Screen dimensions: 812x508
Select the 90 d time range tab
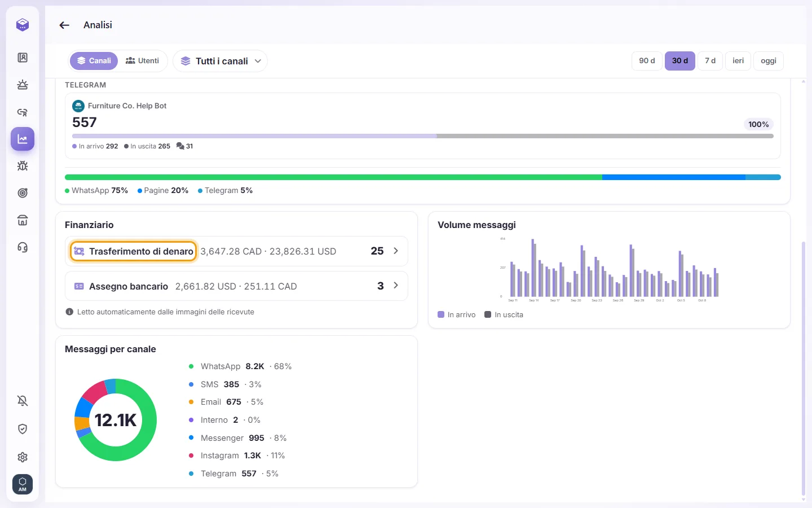[x=647, y=61]
